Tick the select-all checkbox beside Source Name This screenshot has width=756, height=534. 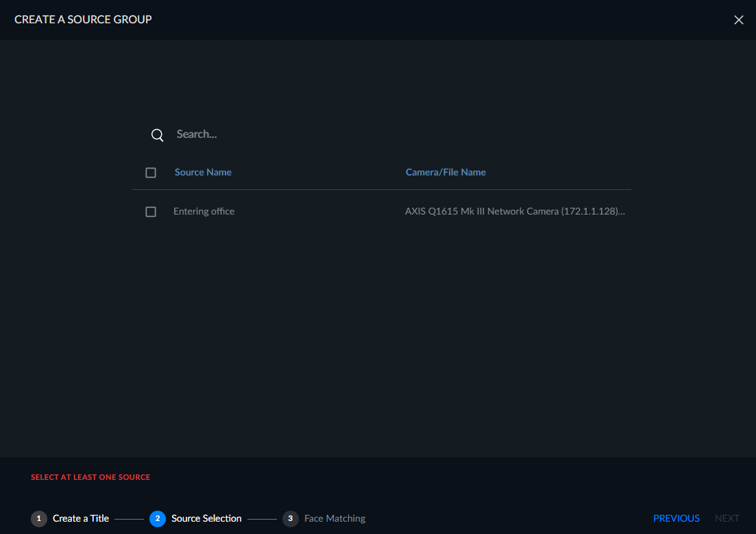[151, 173]
